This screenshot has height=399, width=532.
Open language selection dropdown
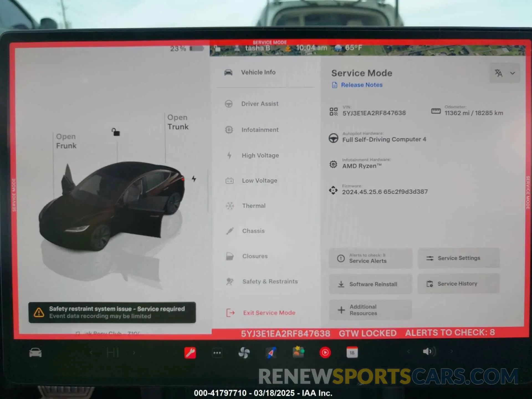point(505,73)
